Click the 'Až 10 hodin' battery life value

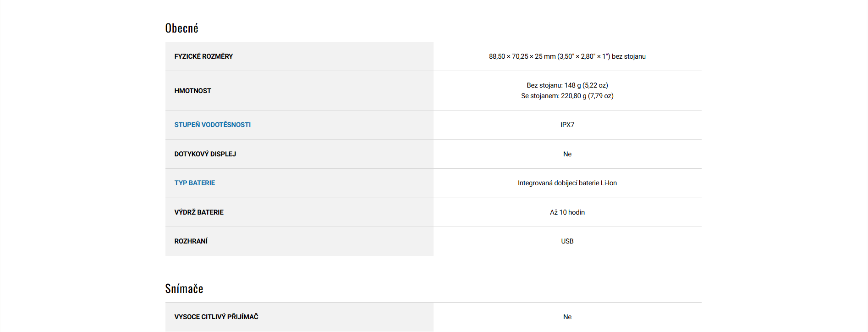[x=567, y=212]
